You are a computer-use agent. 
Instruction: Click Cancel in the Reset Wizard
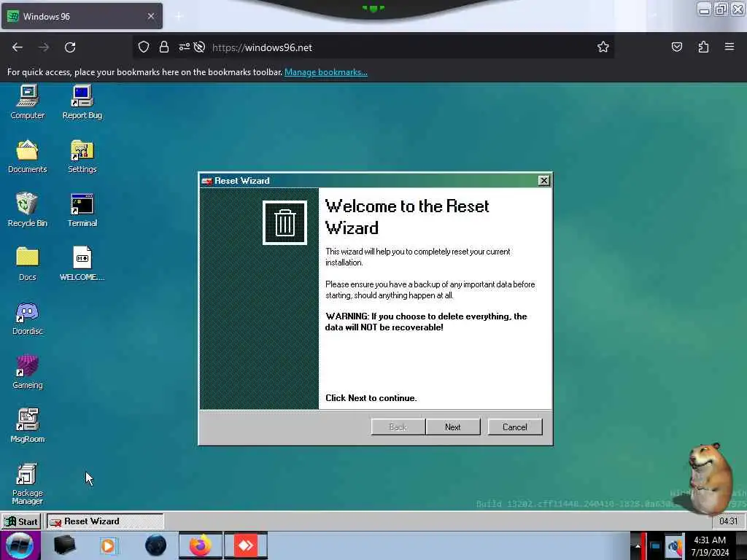pos(515,427)
